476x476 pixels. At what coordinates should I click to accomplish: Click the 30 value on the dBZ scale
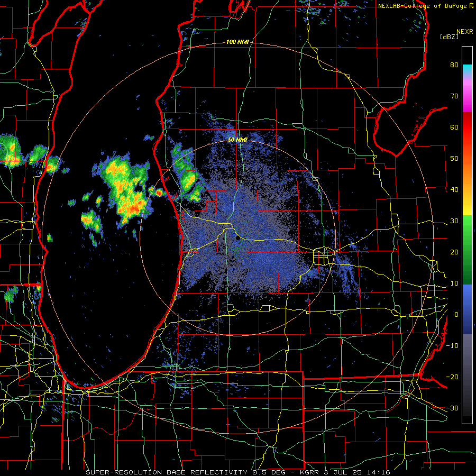(454, 221)
